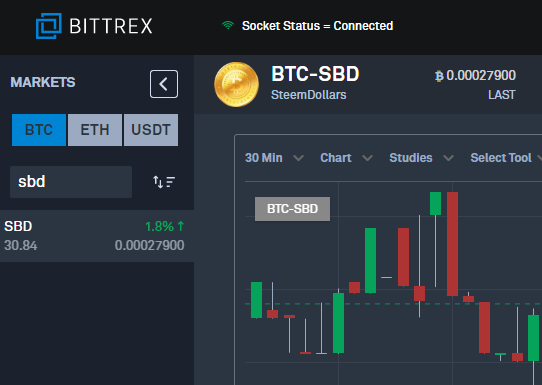
Task: Click the gold coin icon for BTC-SBD
Action: pos(236,84)
